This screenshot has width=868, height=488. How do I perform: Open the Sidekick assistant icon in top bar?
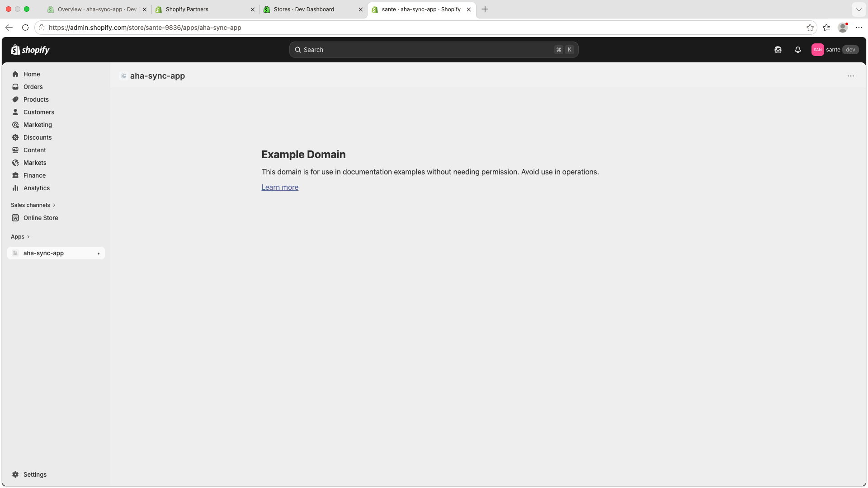778,50
